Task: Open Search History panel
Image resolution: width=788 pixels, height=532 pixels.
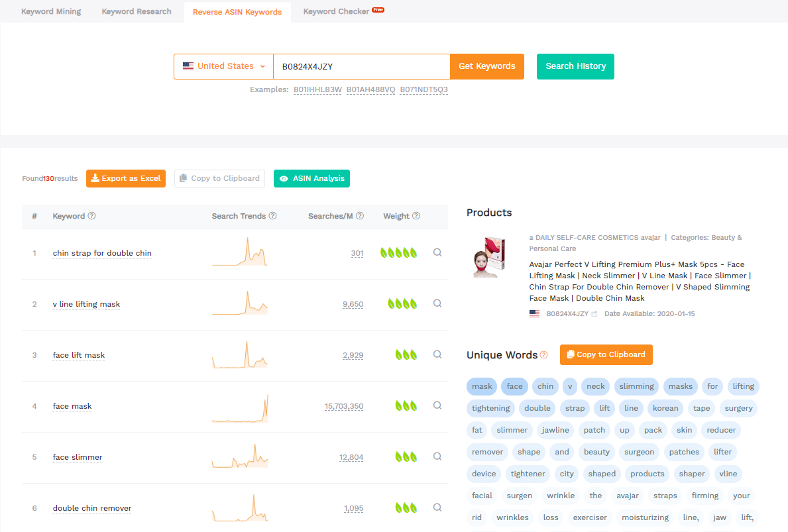Action: tap(575, 66)
